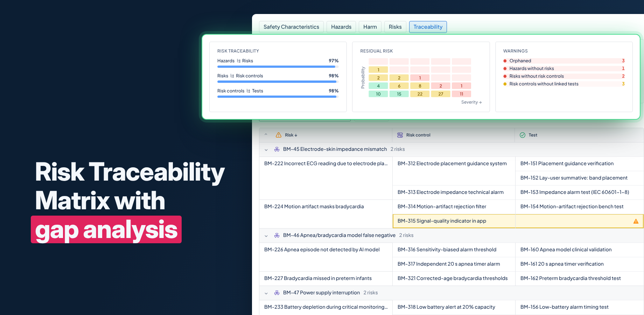Click the hazard icon beside BM-47
The image size is (644, 315).
point(277,293)
